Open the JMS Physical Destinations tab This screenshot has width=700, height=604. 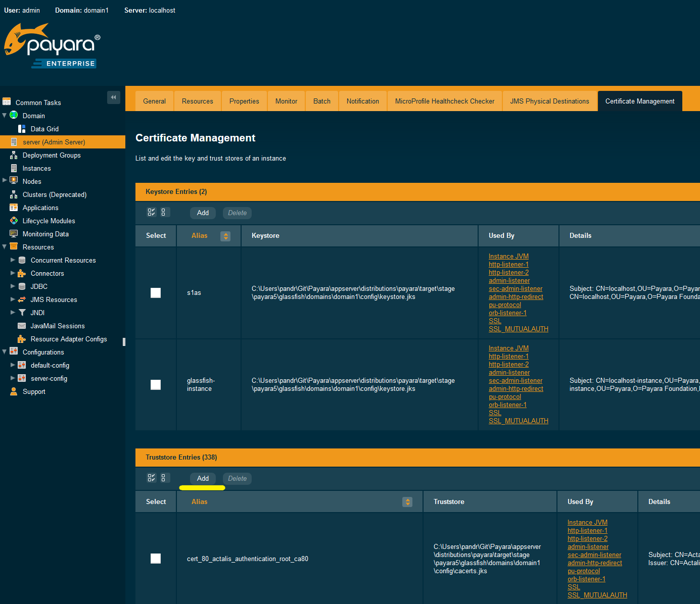pyautogui.click(x=549, y=101)
